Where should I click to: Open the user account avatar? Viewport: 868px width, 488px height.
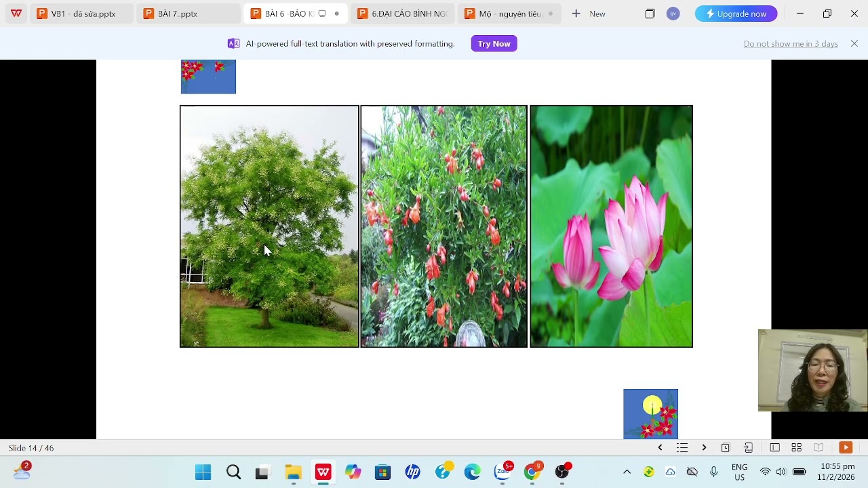[x=673, y=14]
